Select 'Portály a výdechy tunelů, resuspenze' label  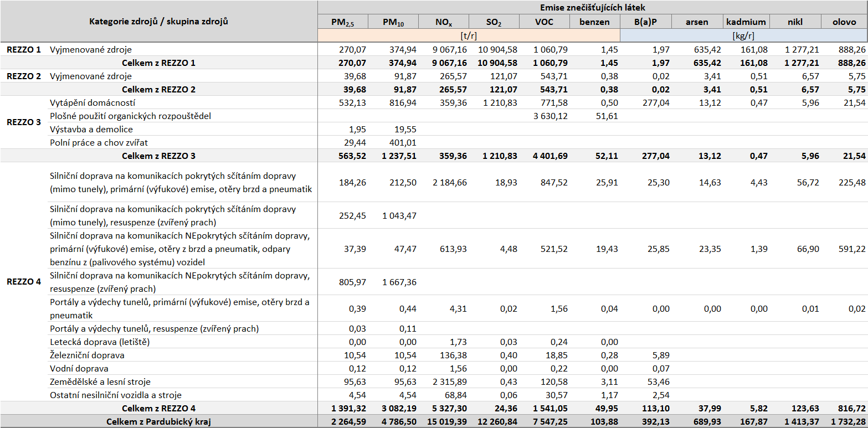coord(154,328)
